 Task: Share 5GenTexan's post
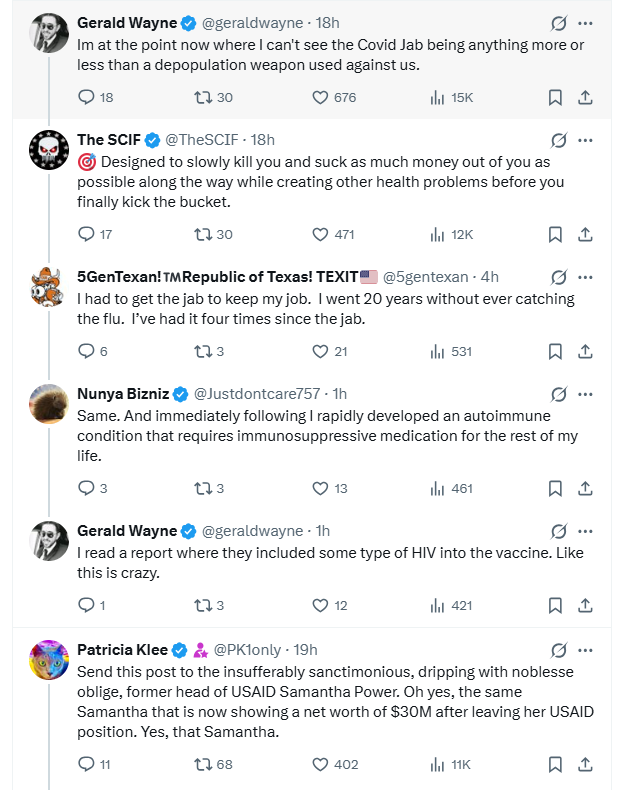click(586, 351)
